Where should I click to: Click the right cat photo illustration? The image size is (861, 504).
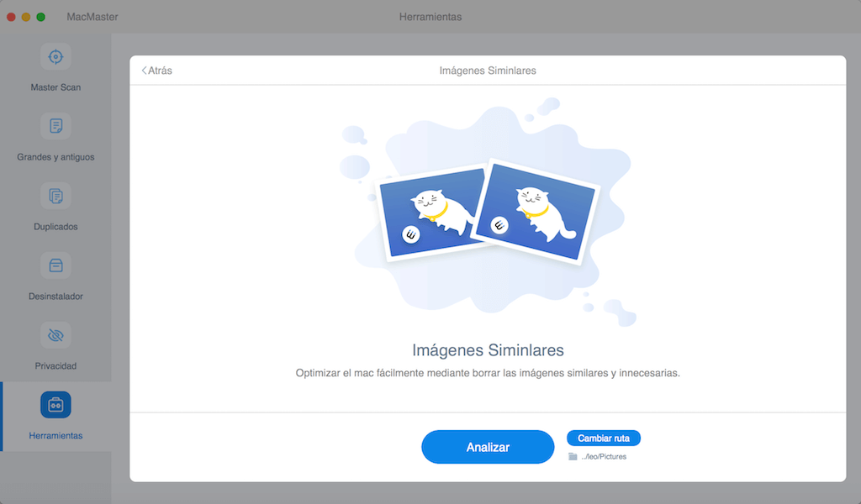536,212
